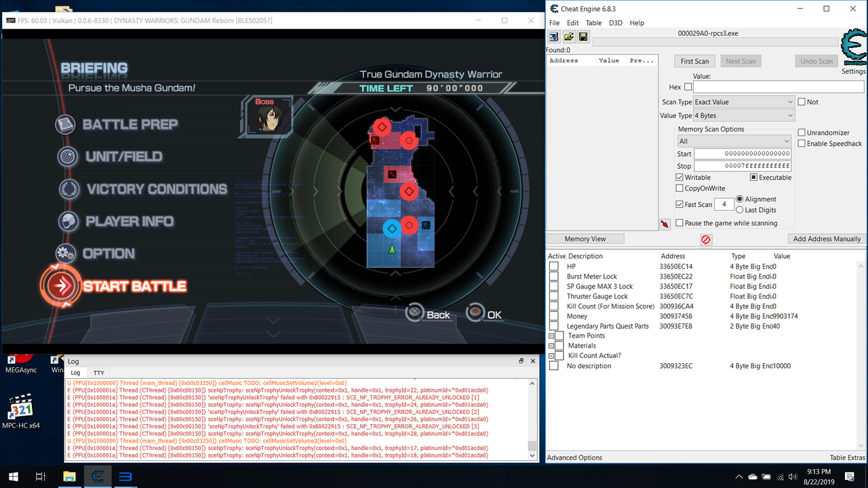Activate the Money entry checkbox
Screen dimensions: 868x488
coord(554,317)
